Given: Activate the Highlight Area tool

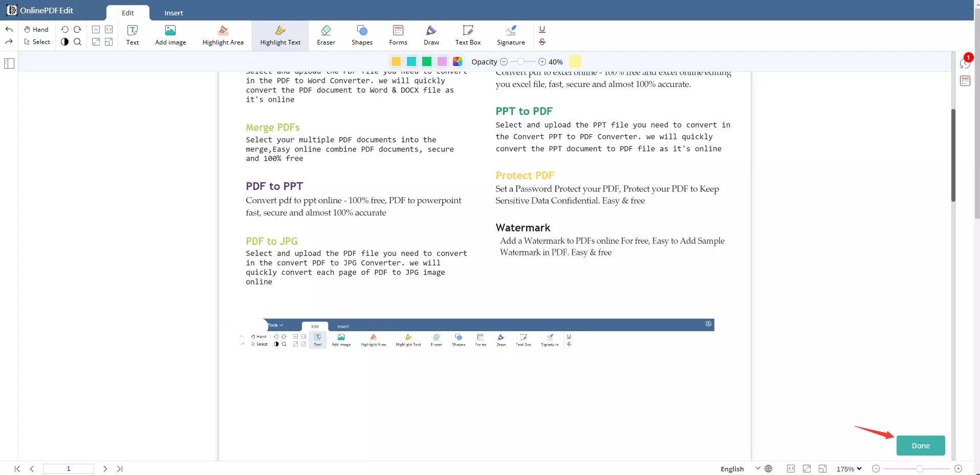Looking at the screenshot, I should click(223, 35).
